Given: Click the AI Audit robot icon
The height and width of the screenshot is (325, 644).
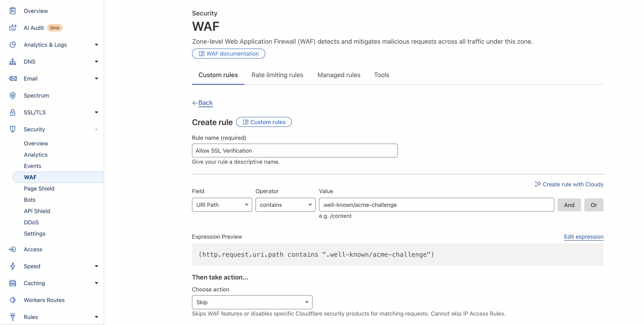Looking at the screenshot, I should [x=13, y=28].
